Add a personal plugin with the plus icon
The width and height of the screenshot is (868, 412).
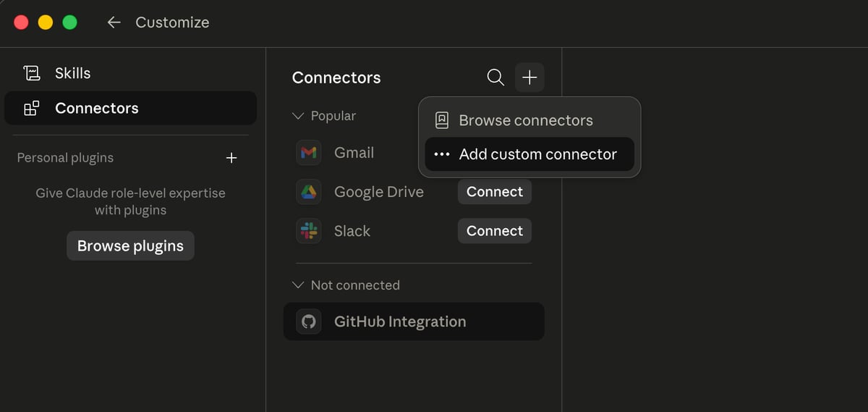coord(231,158)
